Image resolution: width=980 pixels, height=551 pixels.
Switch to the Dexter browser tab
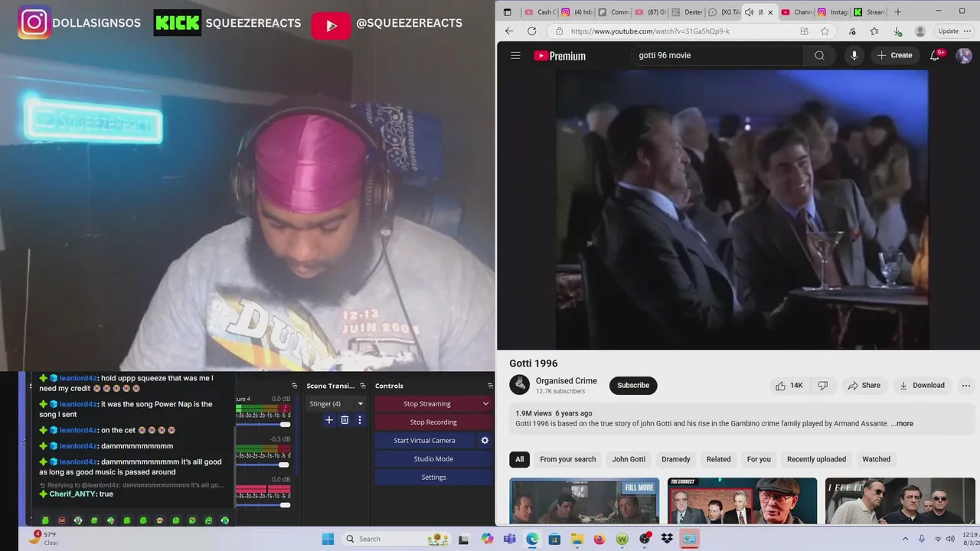tap(687, 12)
